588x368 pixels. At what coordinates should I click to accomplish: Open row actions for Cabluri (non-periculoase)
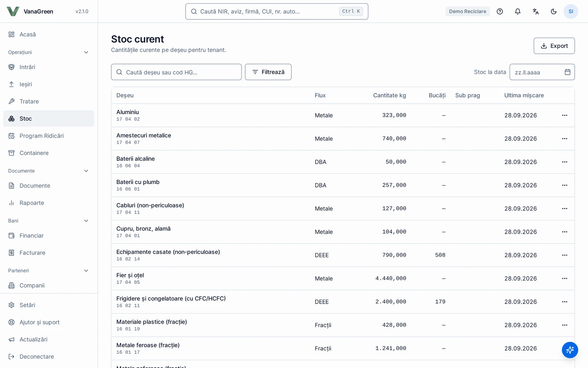pyautogui.click(x=564, y=209)
